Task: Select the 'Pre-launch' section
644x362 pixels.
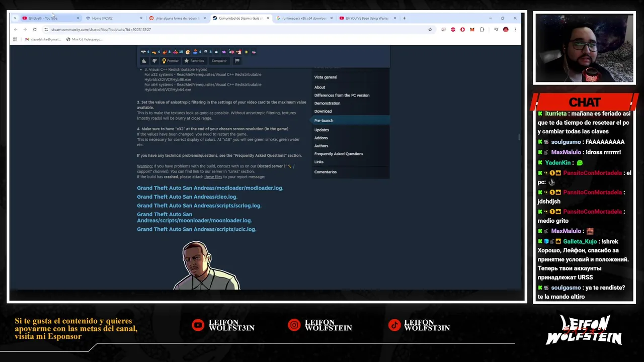Action: pos(350,121)
